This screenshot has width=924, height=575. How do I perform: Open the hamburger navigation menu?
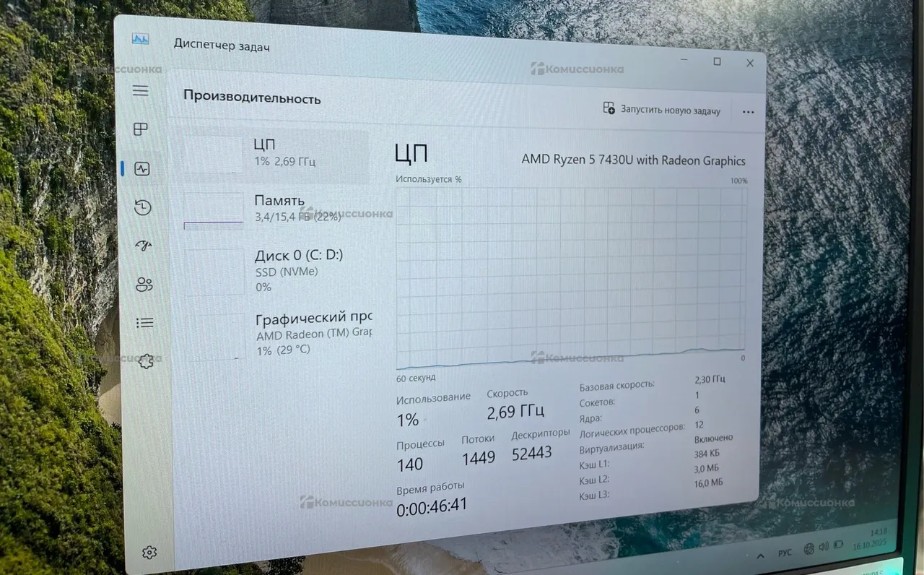coord(140,91)
